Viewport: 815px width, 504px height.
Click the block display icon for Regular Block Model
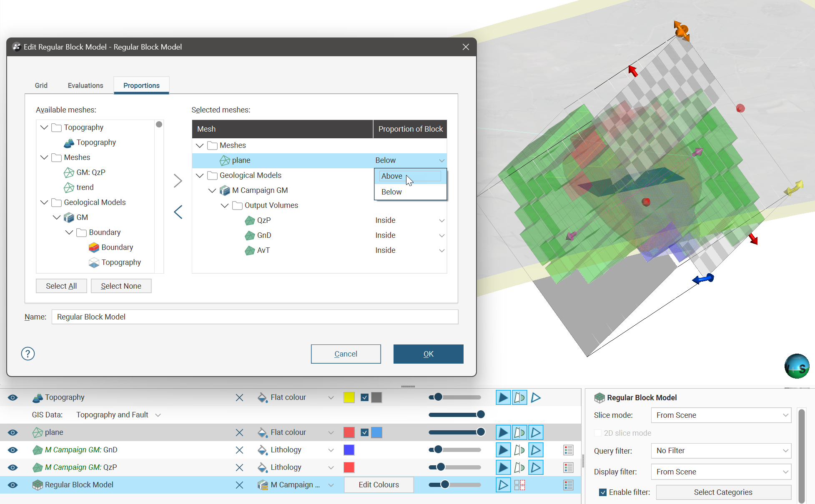[x=519, y=485]
